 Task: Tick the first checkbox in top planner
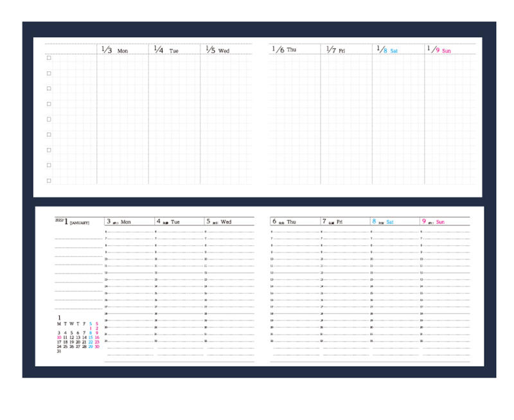coord(49,58)
